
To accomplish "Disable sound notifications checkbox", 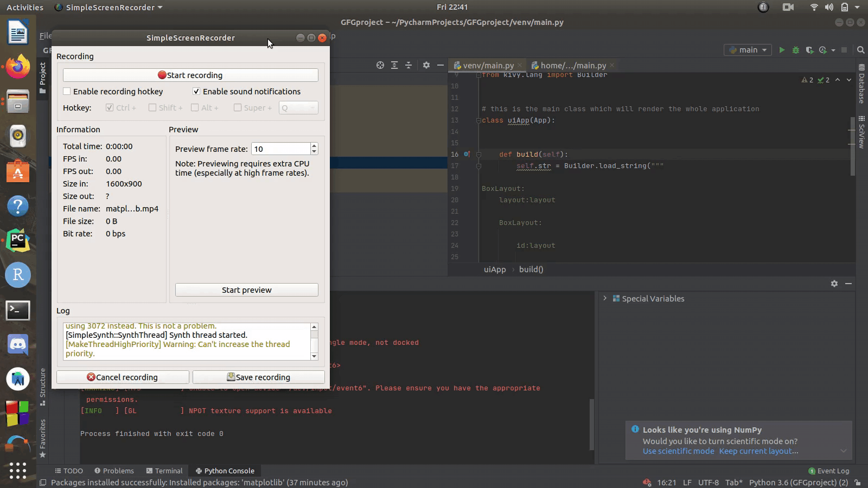I will pos(196,92).
